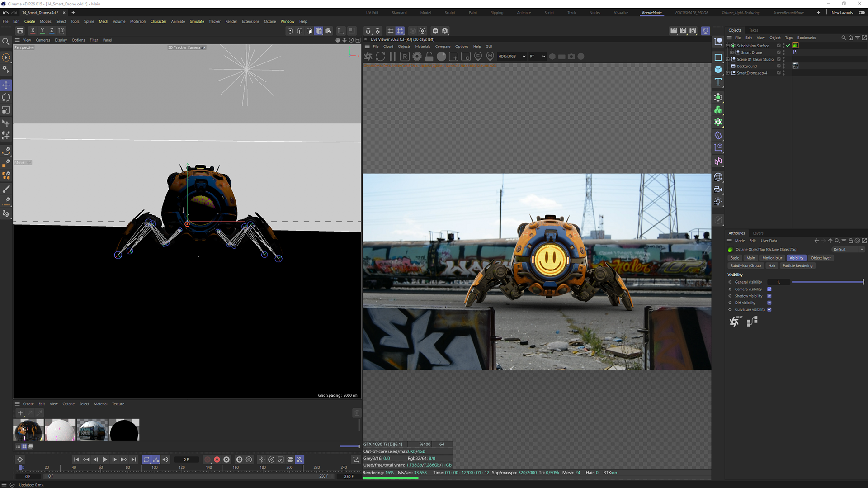Select the Move tool in left toolbar
868x488 pixels.
click(x=6, y=85)
